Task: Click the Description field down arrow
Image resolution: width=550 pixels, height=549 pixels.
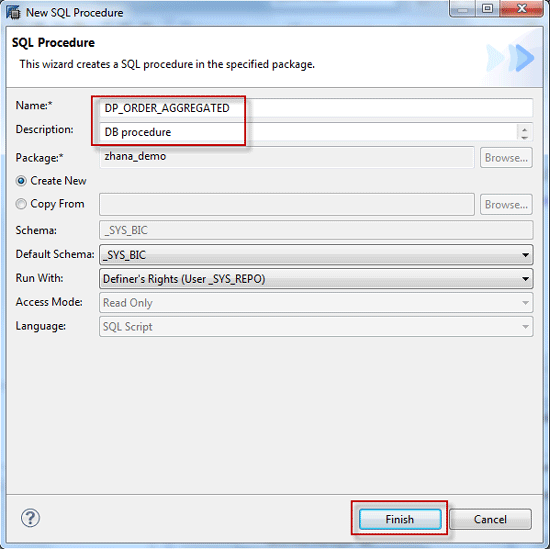Action: pos(524,137)
